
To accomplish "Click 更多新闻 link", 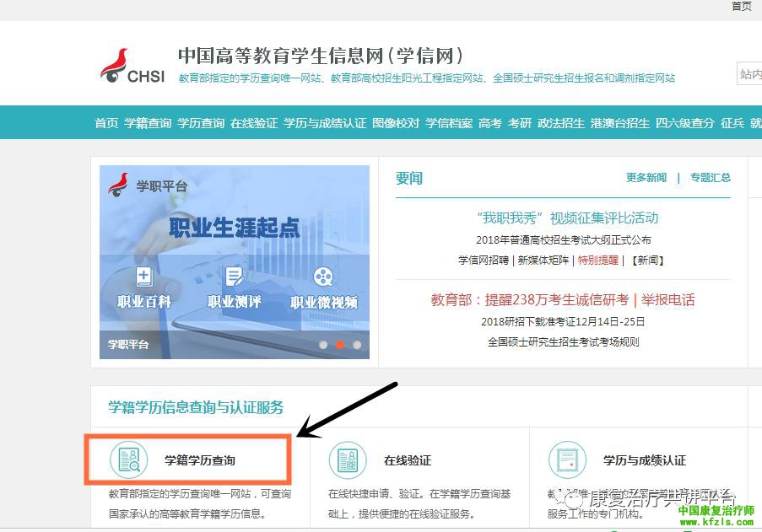I will pos(646,178).
